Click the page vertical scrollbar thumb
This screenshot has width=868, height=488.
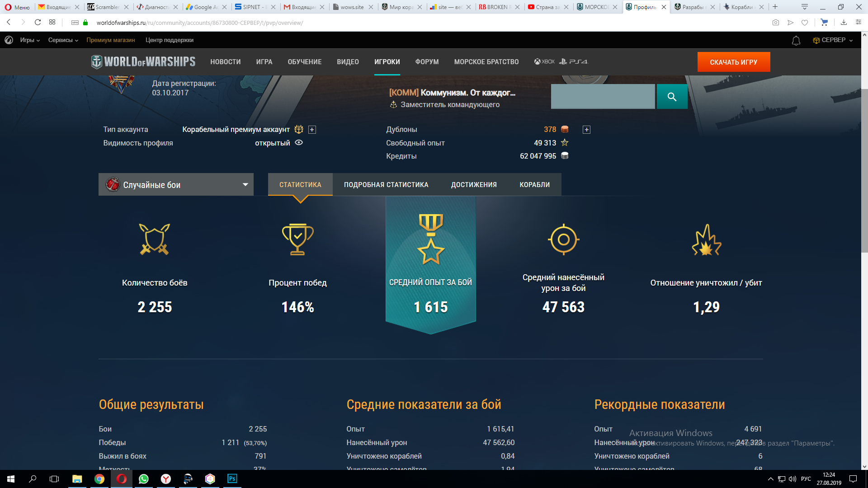[x=864, y=171]
